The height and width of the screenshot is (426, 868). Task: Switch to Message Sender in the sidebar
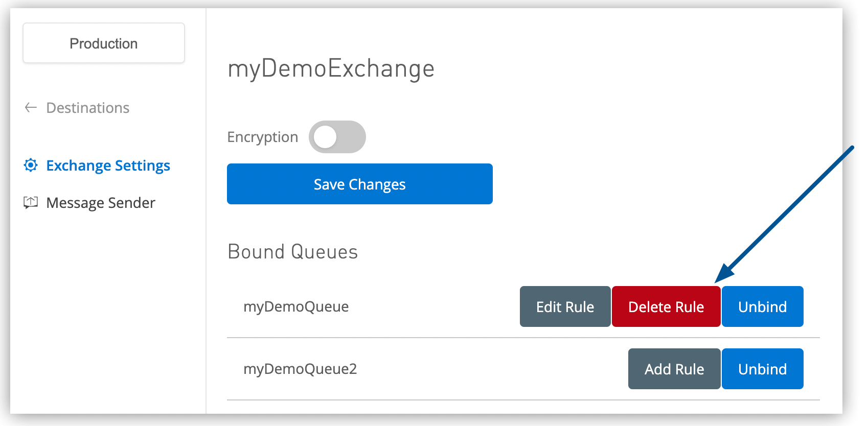pos(100,202)
